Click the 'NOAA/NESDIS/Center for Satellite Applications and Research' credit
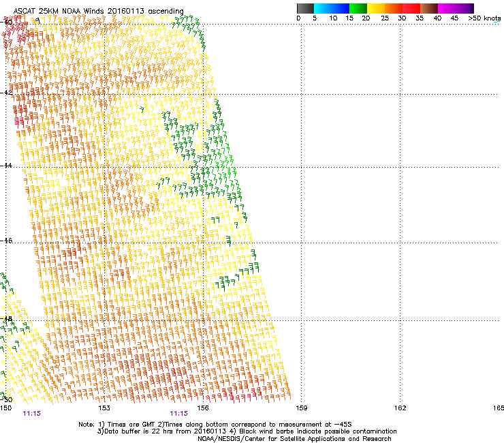The height and width of the screenshot is (443, 504). click(x=294, y=439)
